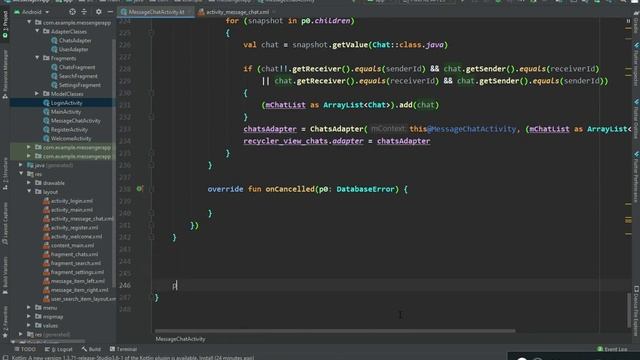Toggle code fold marker at line 232
The image size is (640, 360).
click(x=151, y=117)
